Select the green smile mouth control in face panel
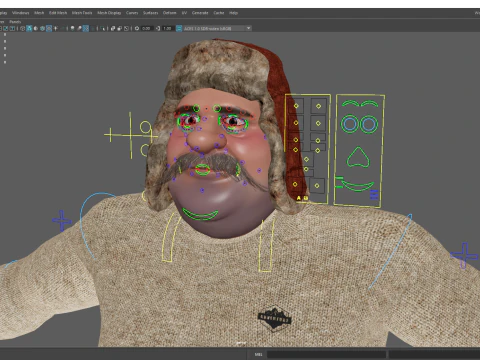This screenshot has width=480, height=360. pos(358,186)
